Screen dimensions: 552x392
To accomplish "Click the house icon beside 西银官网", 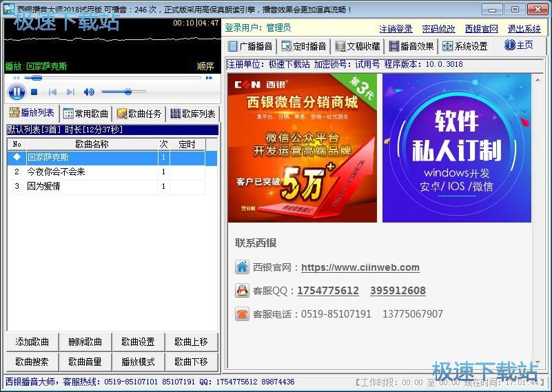I will pyautogui.click(x=242, y=267).
